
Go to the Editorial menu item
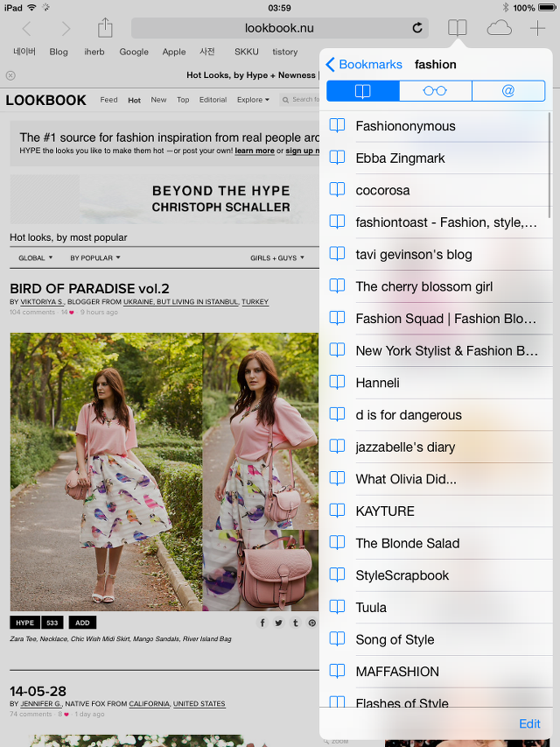pos(213,100)
